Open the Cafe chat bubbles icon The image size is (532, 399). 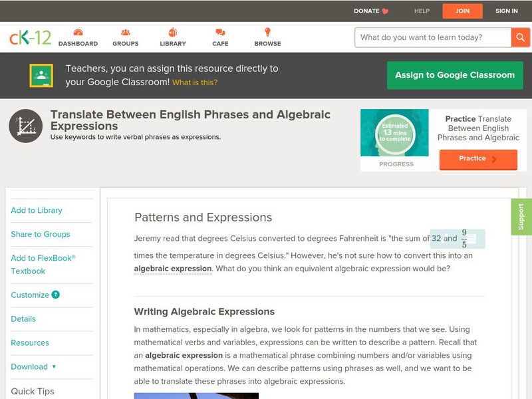(x=220, y=32)
